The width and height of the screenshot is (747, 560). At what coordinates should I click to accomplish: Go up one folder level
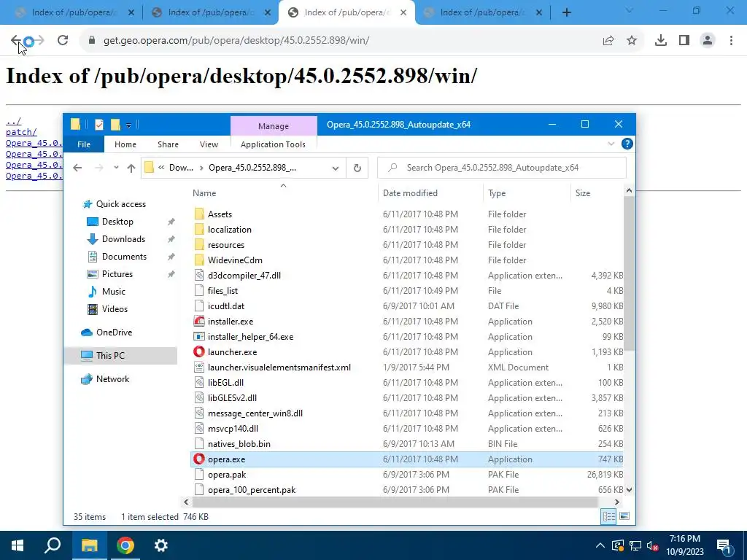[x=131, y=168]
